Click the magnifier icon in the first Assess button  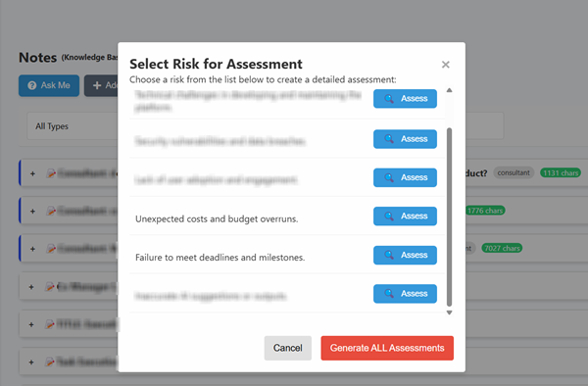pyautogui.click(x=389, y=99)
